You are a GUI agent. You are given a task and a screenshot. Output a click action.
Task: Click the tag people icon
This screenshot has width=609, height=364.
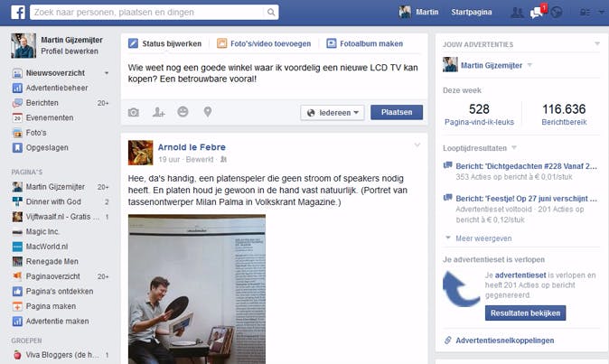158,112
